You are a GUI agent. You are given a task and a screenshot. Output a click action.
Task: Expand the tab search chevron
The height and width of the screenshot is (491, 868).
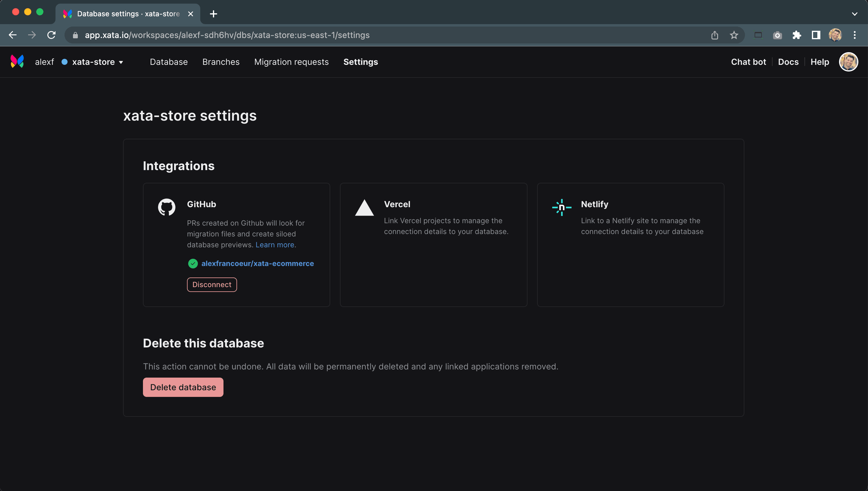point(854,14)
